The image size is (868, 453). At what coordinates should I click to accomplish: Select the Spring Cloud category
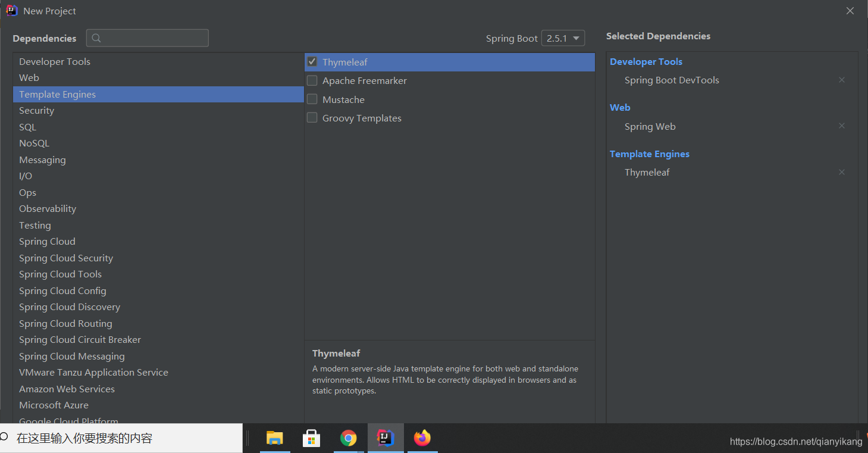[158, 241]
